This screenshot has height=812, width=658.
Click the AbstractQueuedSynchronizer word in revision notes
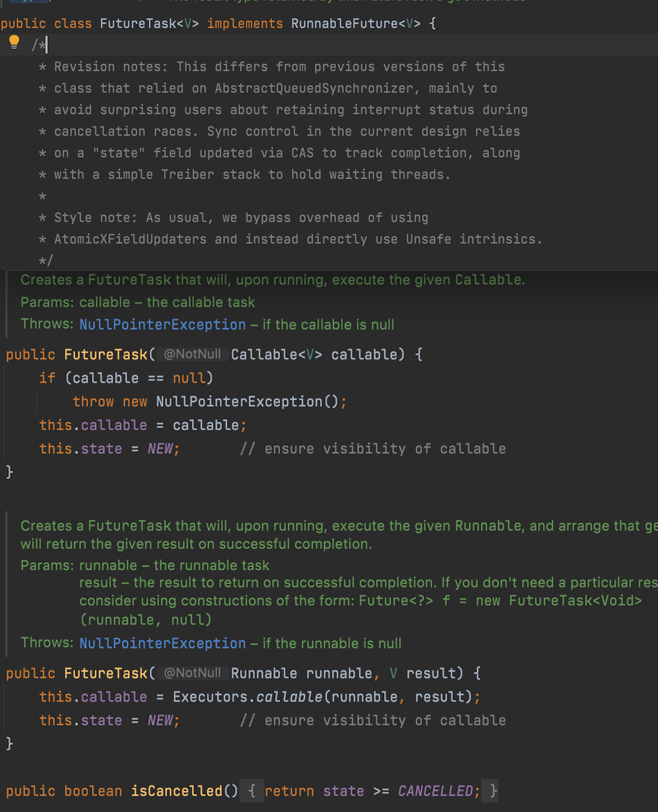[314, 89]
